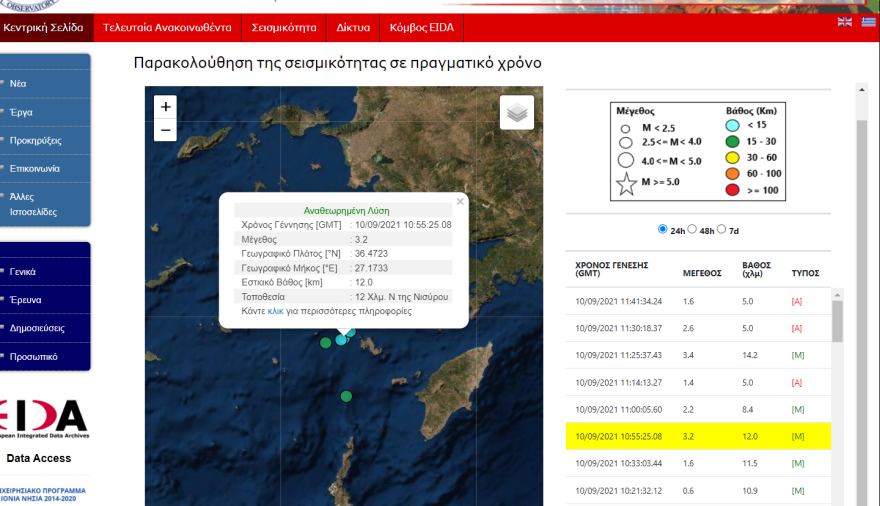Image resolution: width=880 pixels, height=506 pixels.
Task: Select the 7d time range radio
Action: (722, 229)
